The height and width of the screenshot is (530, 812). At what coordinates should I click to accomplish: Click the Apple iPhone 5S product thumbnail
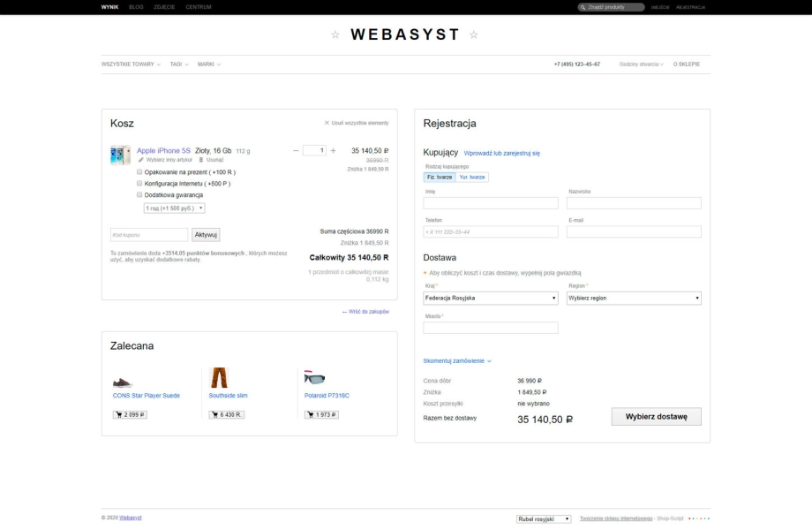coord(120,155)
